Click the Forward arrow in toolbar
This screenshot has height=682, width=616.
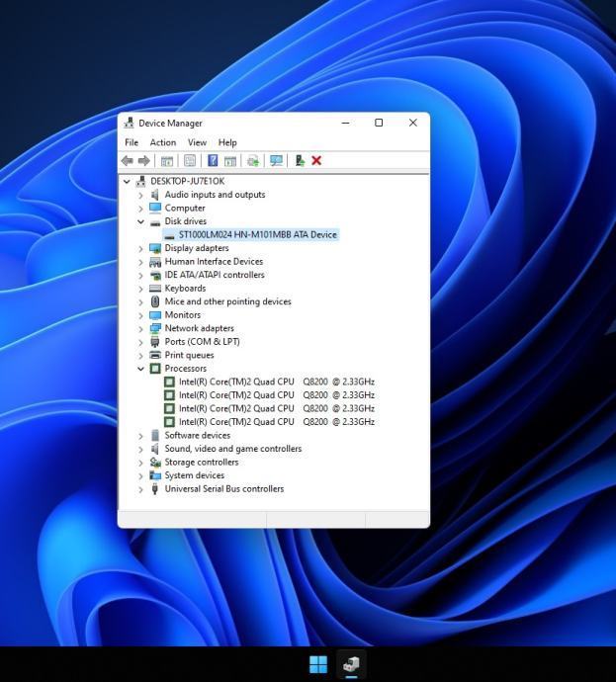[x=143, y=160]
